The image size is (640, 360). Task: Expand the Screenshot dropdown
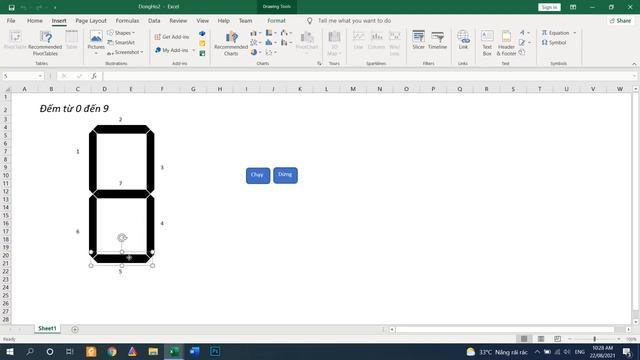coord(142,52)
